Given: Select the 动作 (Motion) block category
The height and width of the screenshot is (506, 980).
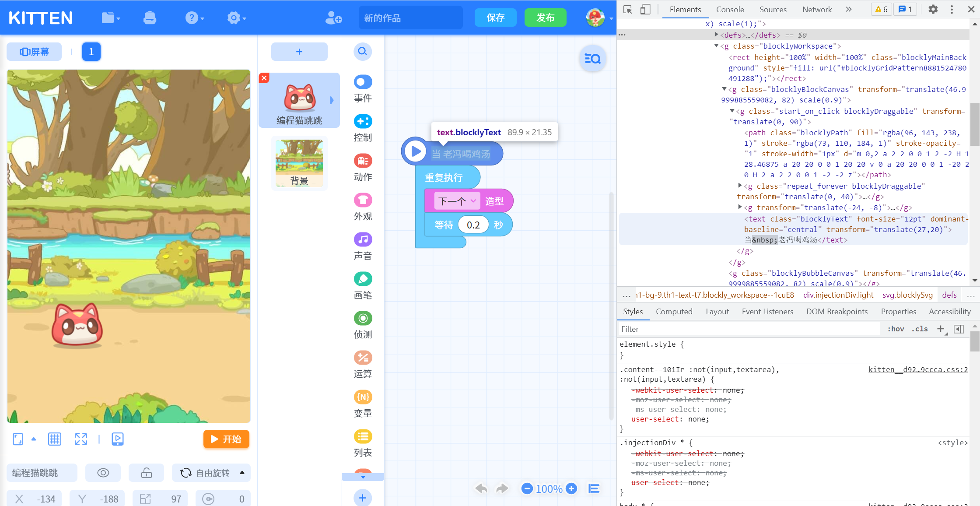Looking at the screenshot, I should [x=363, y=168].
